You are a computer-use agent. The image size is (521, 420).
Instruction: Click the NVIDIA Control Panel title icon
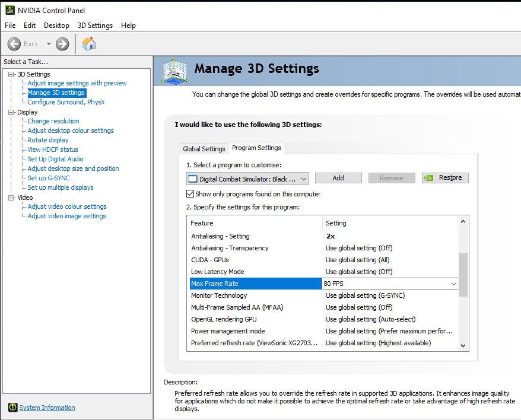click(x=10, y=10)
